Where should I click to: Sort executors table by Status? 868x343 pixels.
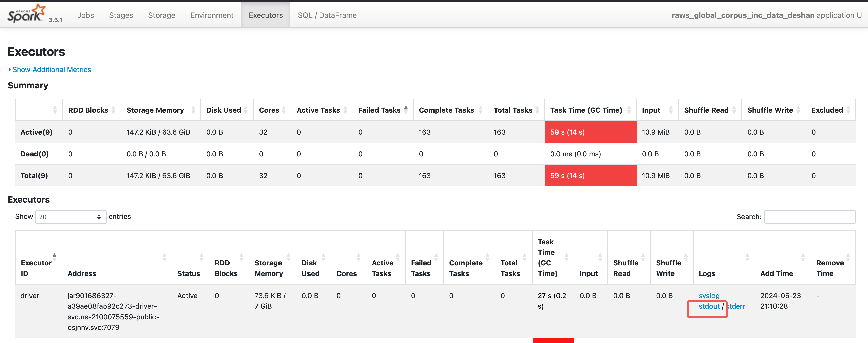(190, 258)
